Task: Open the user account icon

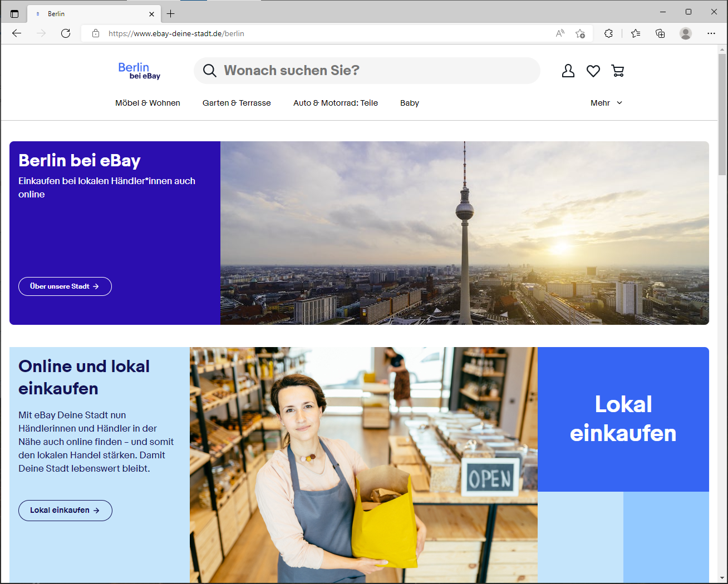Action: 568,71
